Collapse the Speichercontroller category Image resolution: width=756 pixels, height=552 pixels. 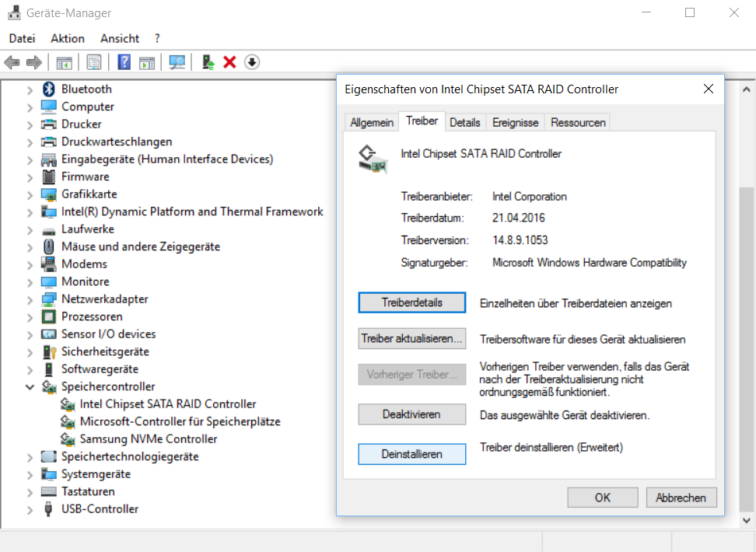coord(30,386)
